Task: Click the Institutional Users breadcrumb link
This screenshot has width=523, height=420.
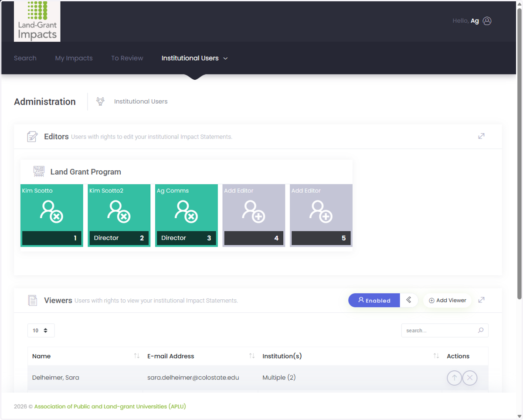Action: pos(141,102)
